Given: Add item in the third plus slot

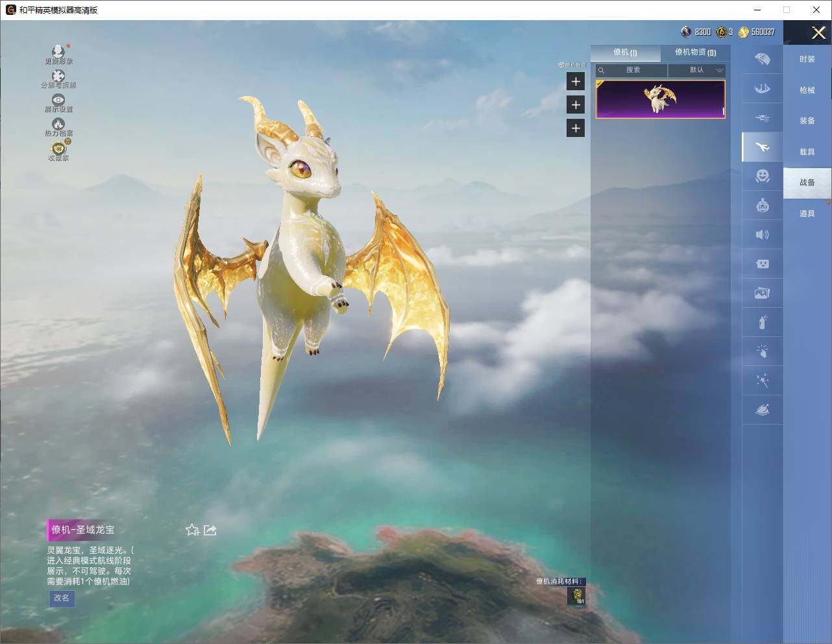Looking at the screenshot, I should 576,128.
